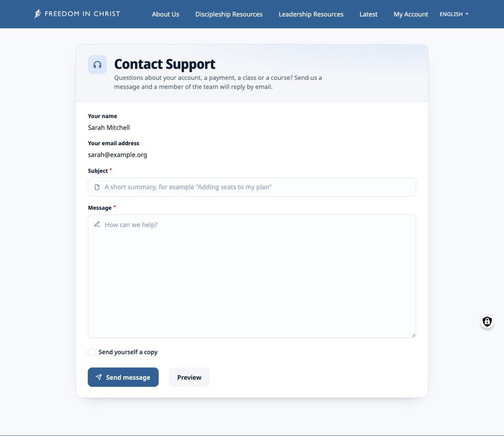Preview the message before sending
Viewport: 504px width, 436px height.
[190, 377]
